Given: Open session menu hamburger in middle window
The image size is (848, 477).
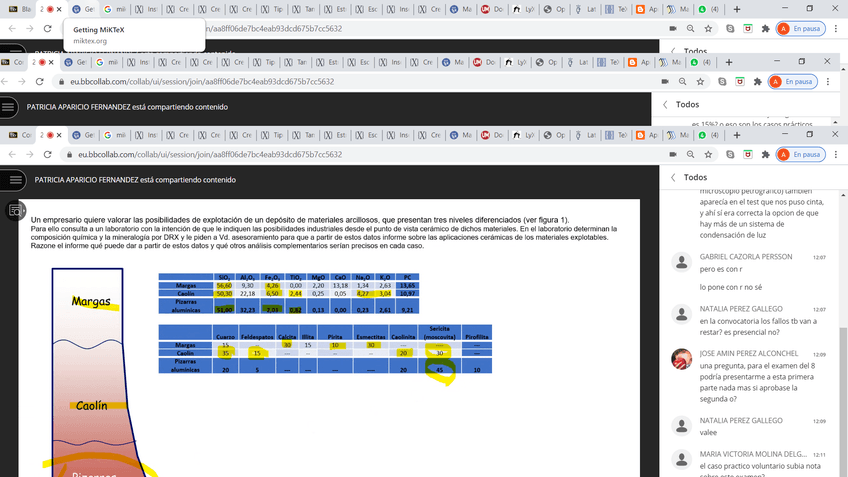Looking at the screenshot, I should click(x=8, y=107).
